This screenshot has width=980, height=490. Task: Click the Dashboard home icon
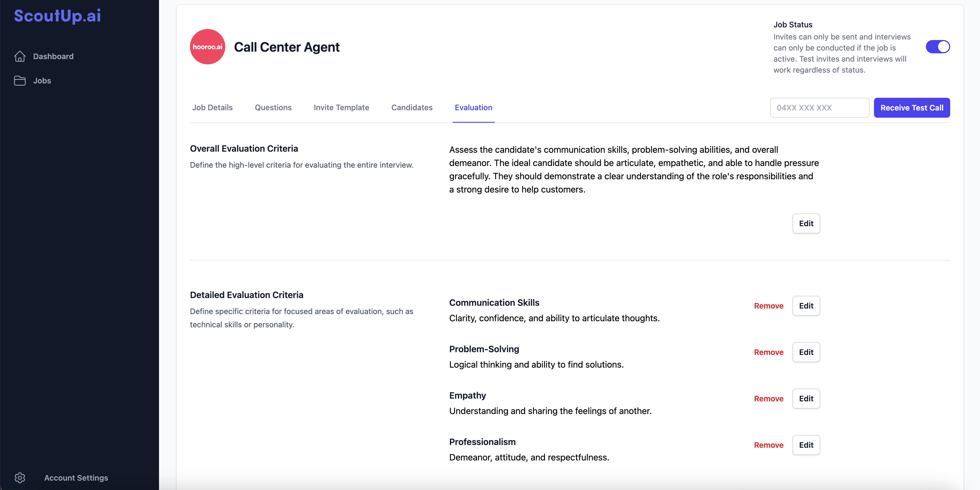tap(20, 56)
